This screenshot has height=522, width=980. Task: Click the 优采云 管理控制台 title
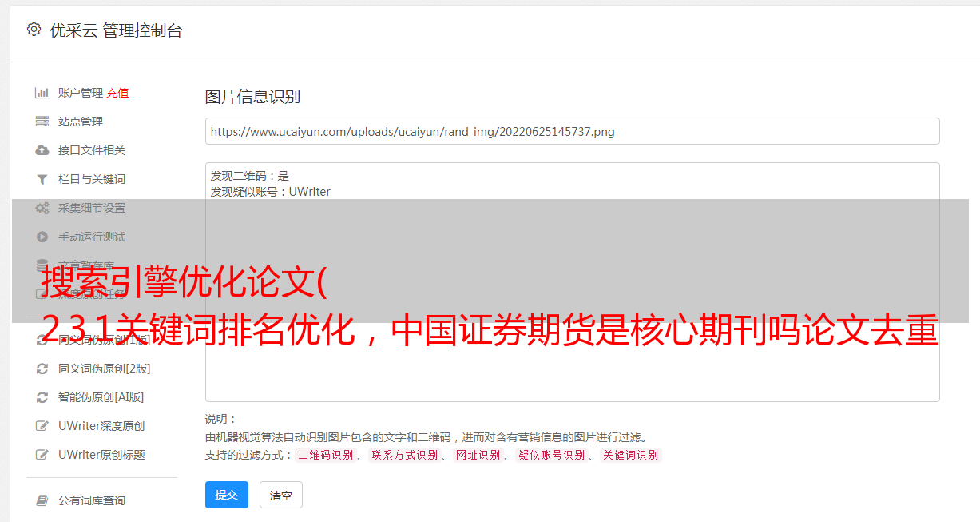point(116,30)
